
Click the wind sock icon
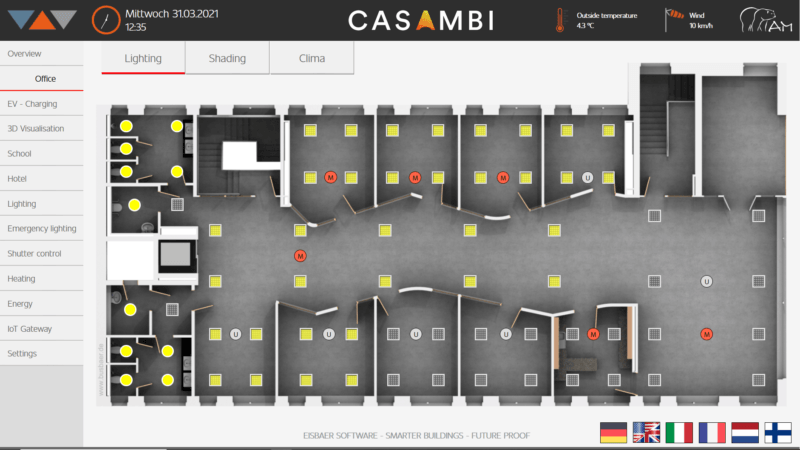pos(674,19)
